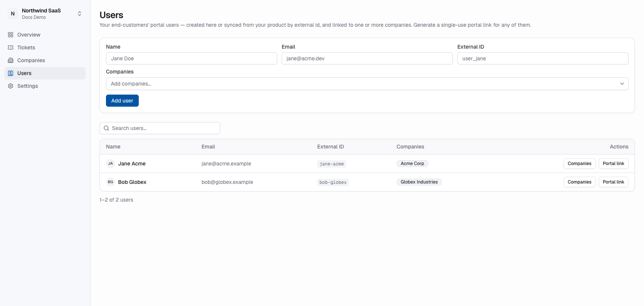Click the Add user button
Screen dimensions: 644x306
(122, 101)
